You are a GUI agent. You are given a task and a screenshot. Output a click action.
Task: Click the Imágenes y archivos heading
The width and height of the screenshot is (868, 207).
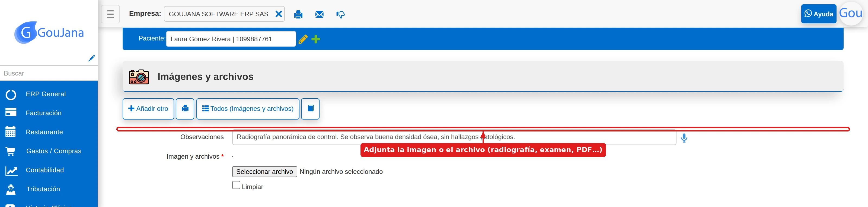point(206,77)
